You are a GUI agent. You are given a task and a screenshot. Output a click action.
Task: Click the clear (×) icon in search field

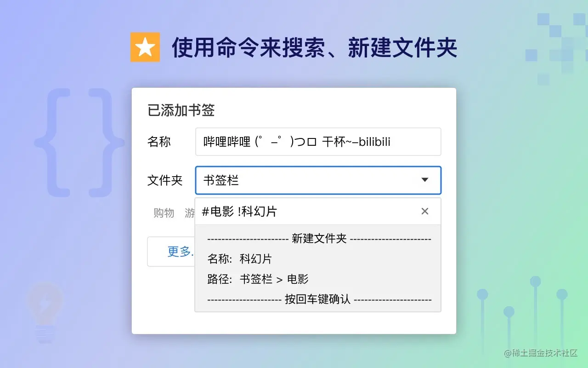pos(424,211)
